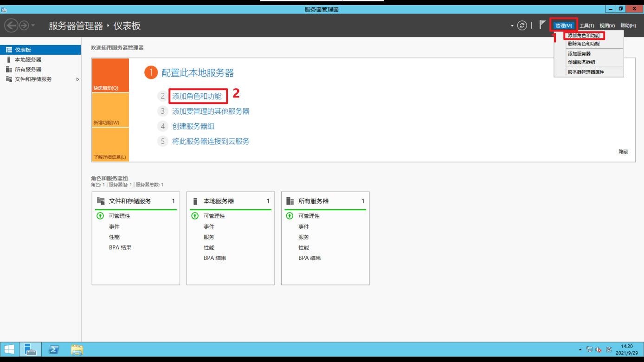Click green status icon in 所有服务器 tile
Screen dimensions: 644x362
point(290,216)
